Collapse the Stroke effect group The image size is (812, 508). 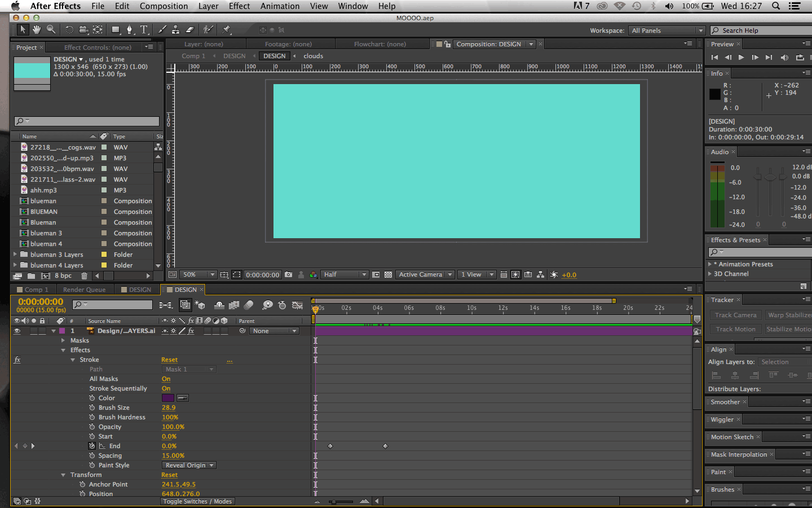click(73, 360)
